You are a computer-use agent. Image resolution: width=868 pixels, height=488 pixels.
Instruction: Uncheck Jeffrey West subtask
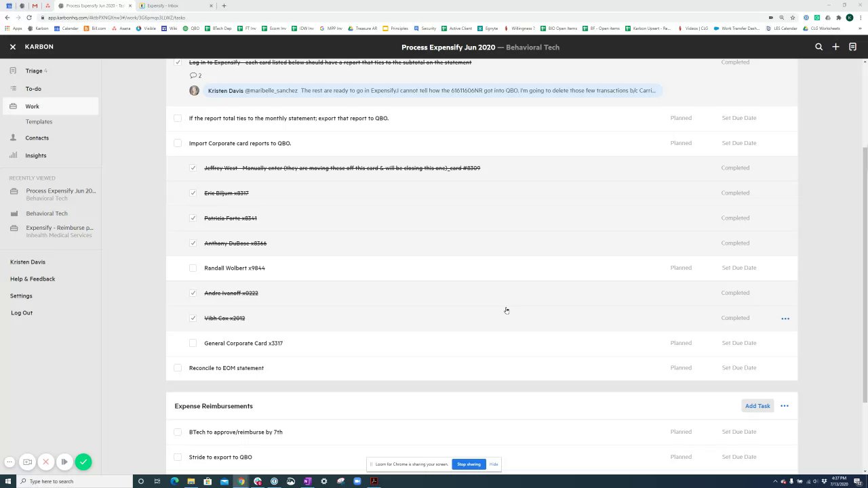[x=193, y=168]
